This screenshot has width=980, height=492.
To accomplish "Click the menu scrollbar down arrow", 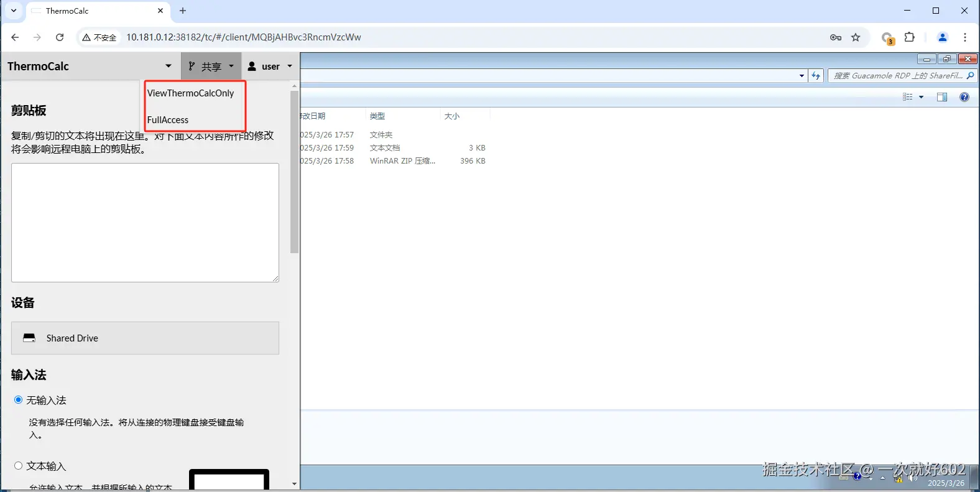I will [295, 484].
